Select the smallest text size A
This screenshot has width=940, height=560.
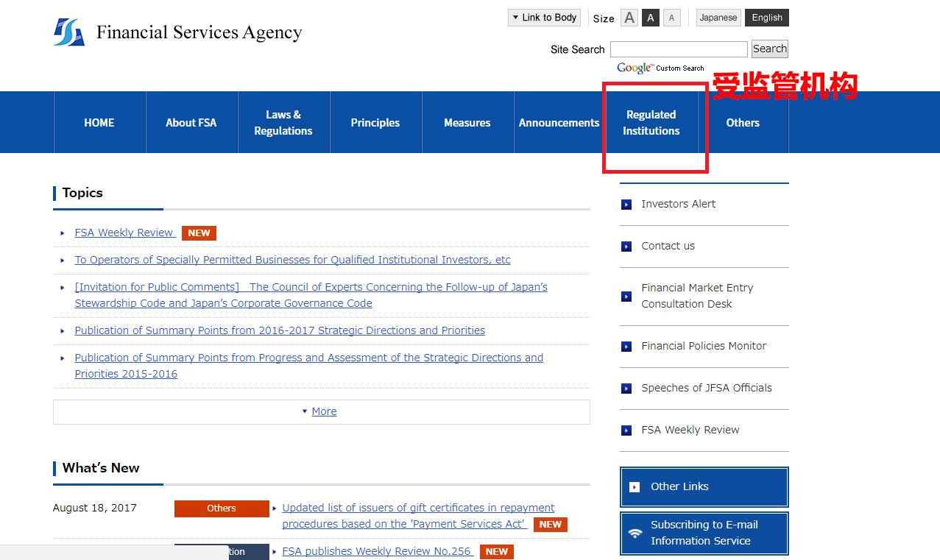coord(671,18)
